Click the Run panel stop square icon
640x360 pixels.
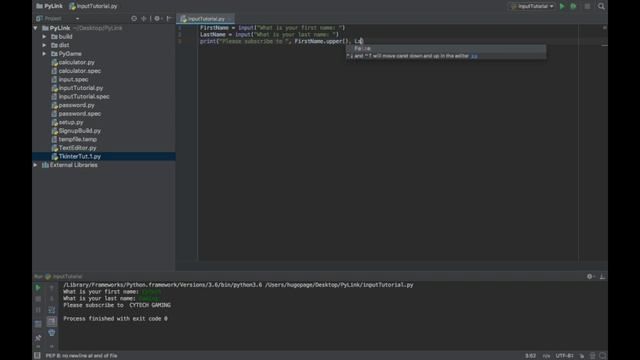tap(38, 299)
